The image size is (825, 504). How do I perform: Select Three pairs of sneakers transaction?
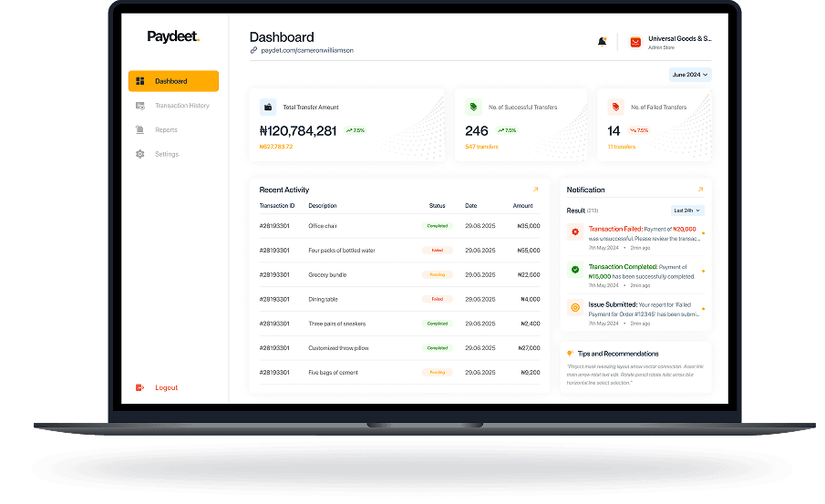click(400, 324)
